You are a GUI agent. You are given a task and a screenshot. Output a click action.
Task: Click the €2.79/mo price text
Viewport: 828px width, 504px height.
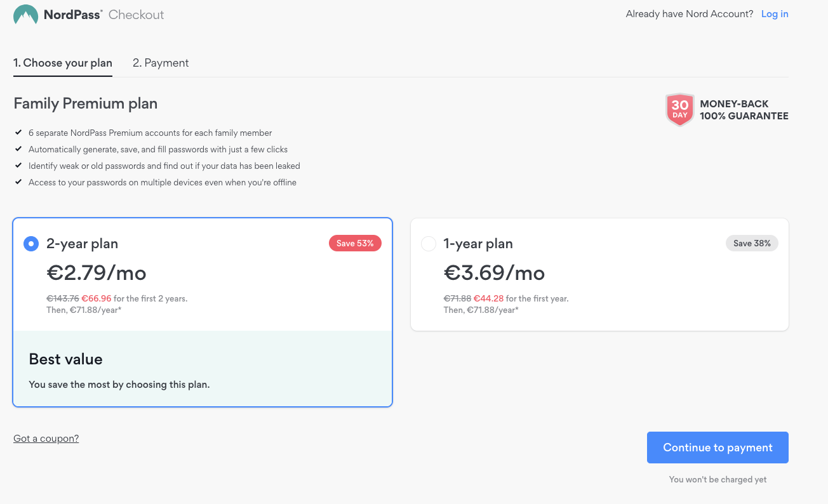click(x=97, y=273)
